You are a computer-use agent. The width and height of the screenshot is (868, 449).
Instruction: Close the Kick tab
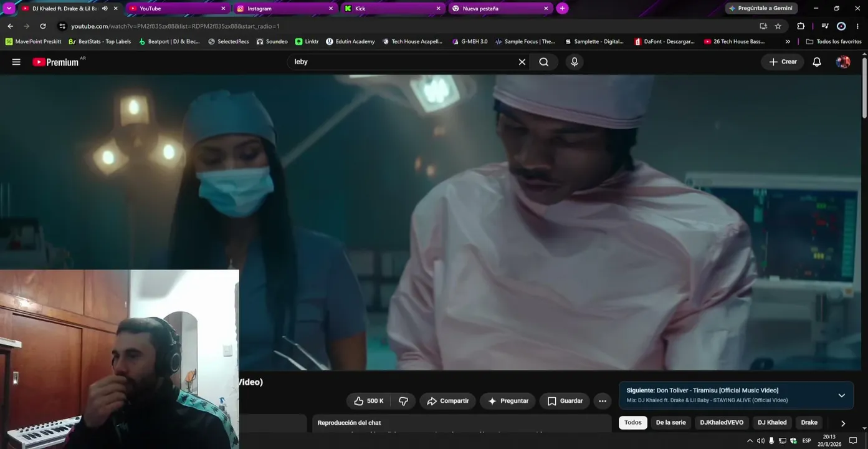pos(438,9)
